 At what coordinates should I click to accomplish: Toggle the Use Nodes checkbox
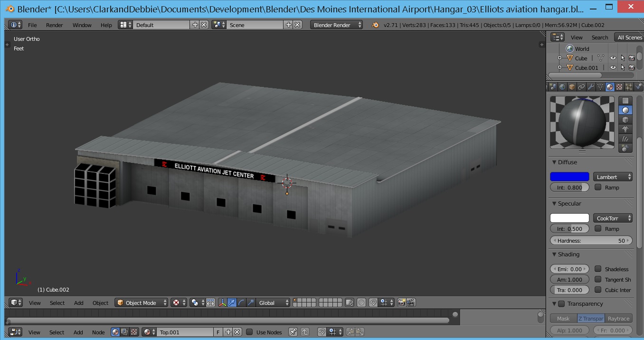click(x=249, y=332)
